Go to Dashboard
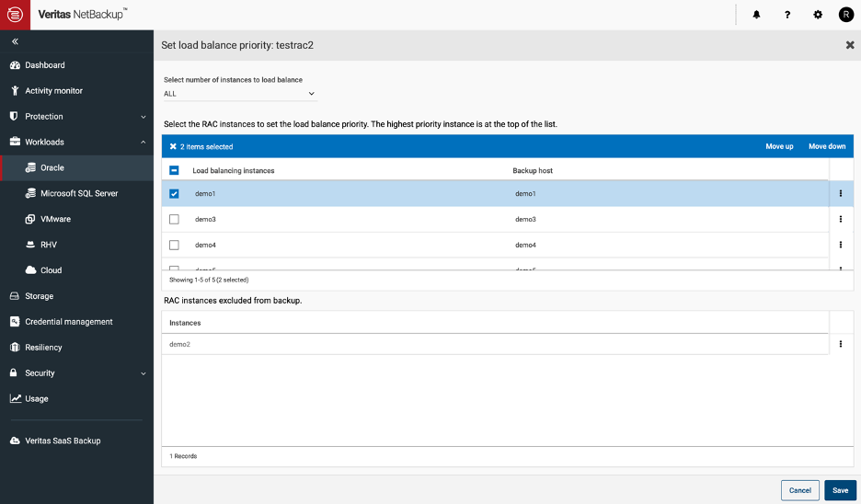The width and height of the screenshot is (861, 504). pyautogui.click(x=45, y=65)
